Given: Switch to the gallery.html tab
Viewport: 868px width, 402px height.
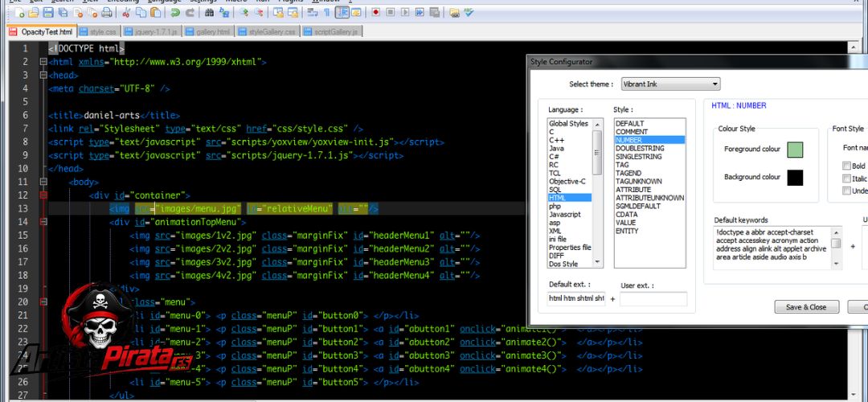Looking at the screenshot, I should pyautogui.click(x=208, y=31).
